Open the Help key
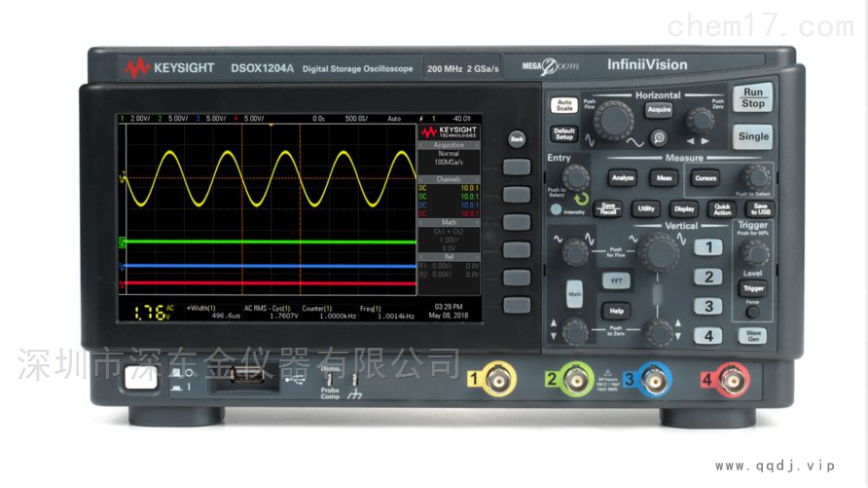The height and width of the screenshot is (488, 868). click(616, 311)
